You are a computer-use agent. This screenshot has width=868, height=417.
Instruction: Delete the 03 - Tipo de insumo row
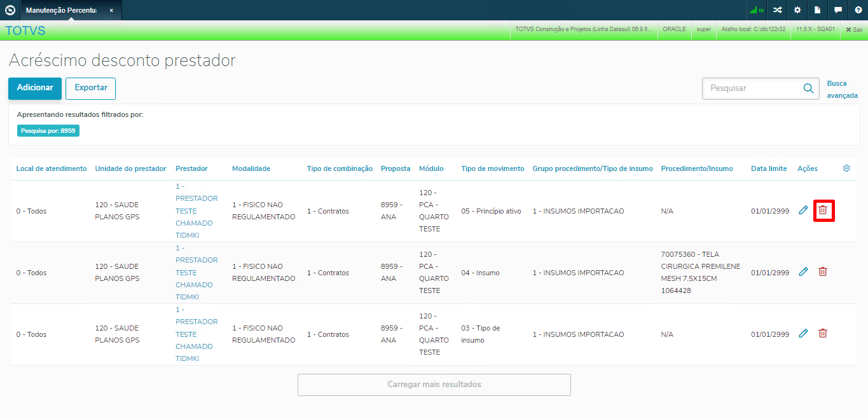point(823,333)
